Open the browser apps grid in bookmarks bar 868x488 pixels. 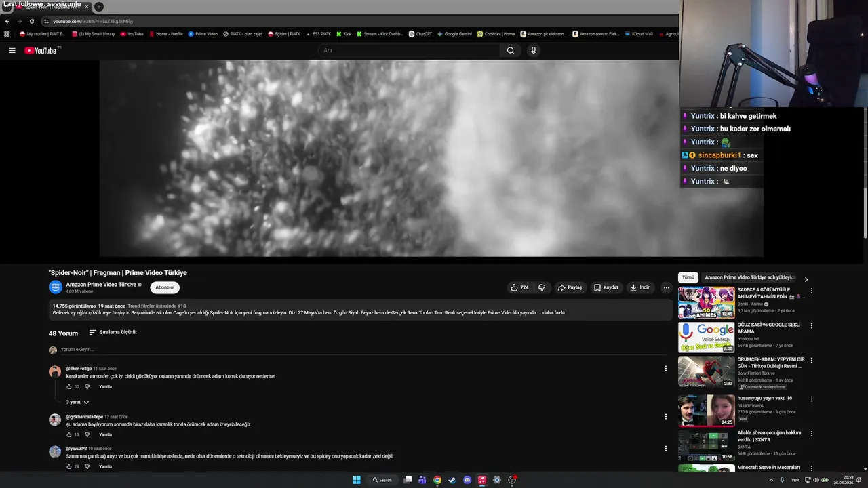click(x=7, y=33)
